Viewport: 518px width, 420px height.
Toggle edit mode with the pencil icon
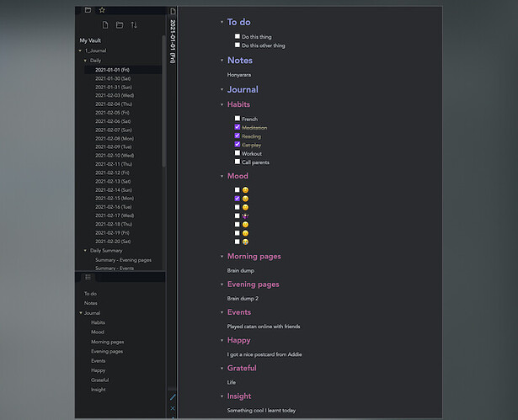coord(173,397)
